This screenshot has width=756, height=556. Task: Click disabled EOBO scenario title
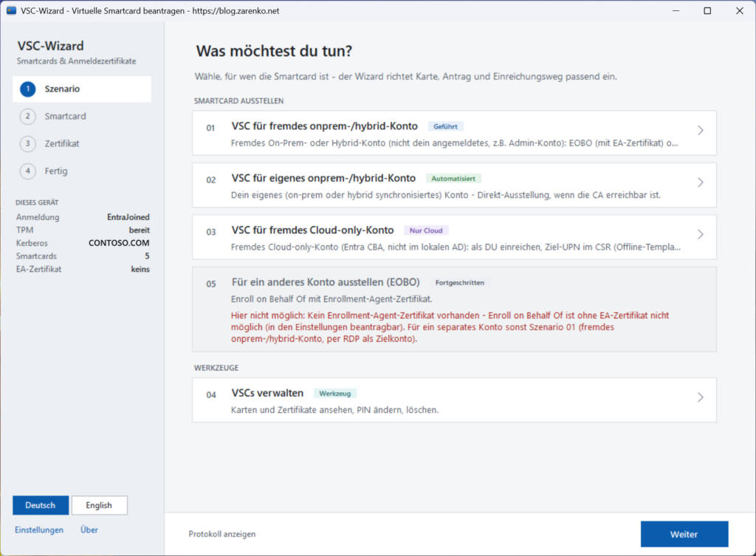(326, 282)
